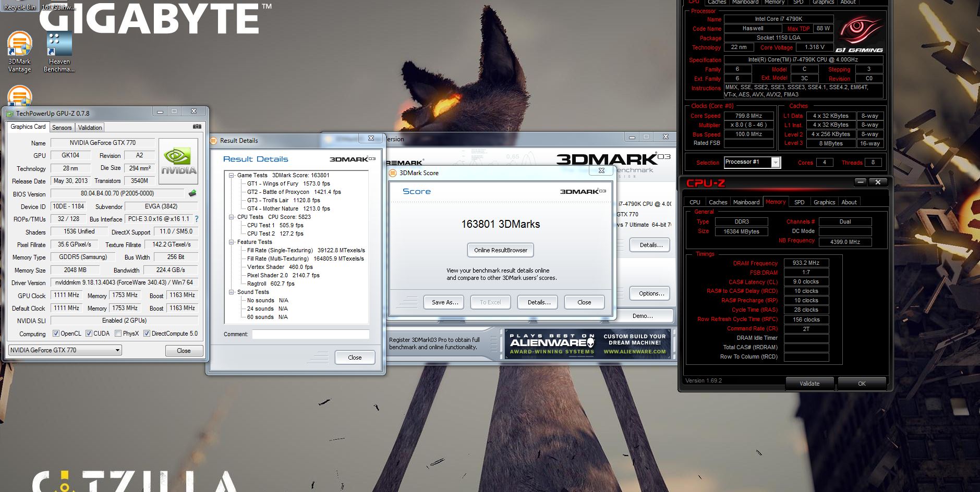This screenshot has height=492, width=980.
Task: Open the SPD tab in lower CPU-Z
Action: tap(799, 202)
